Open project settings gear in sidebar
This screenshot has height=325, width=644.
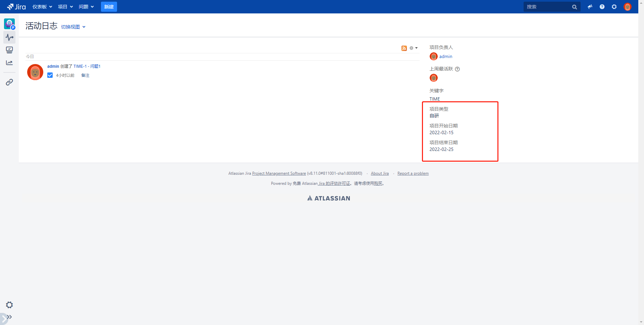[x=9, y=305]
